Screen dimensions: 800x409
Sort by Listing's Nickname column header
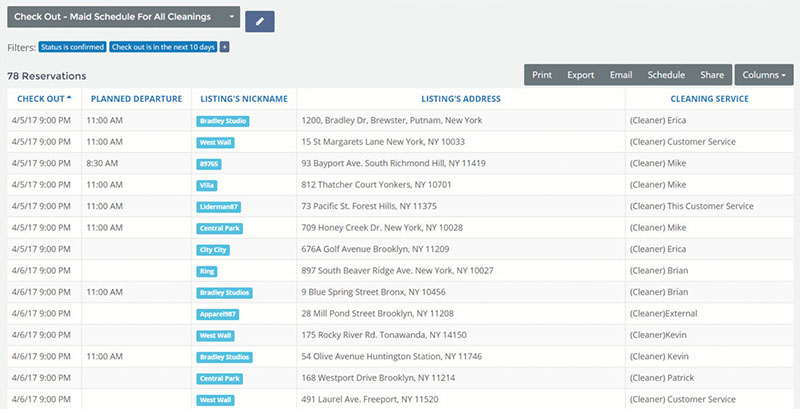[x=242, y=99]
